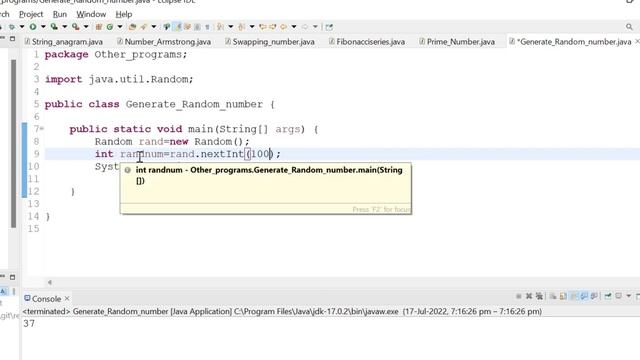
Task: Maximize the bottom-left view panel
Action: coord(13,277)
